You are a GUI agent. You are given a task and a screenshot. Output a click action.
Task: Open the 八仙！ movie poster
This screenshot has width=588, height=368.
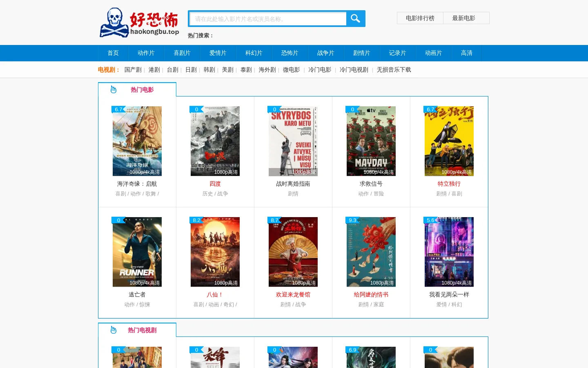pos(215,252)
